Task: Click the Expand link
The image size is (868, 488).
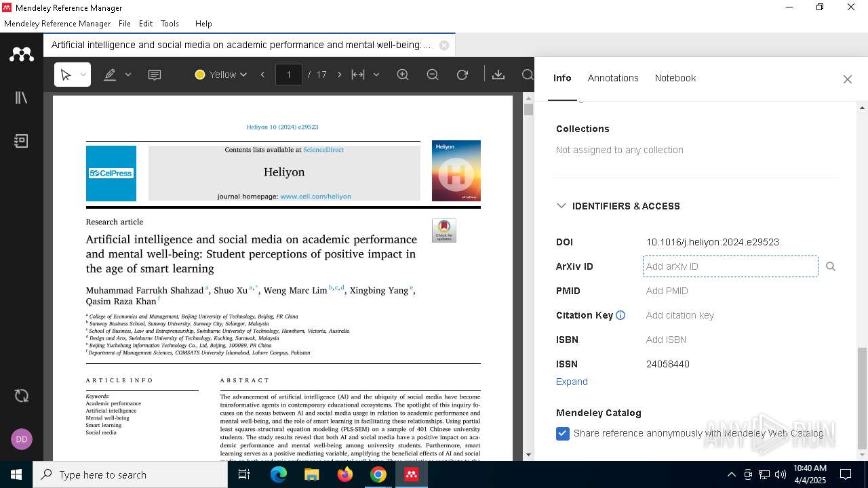Action: coord(572,382)
